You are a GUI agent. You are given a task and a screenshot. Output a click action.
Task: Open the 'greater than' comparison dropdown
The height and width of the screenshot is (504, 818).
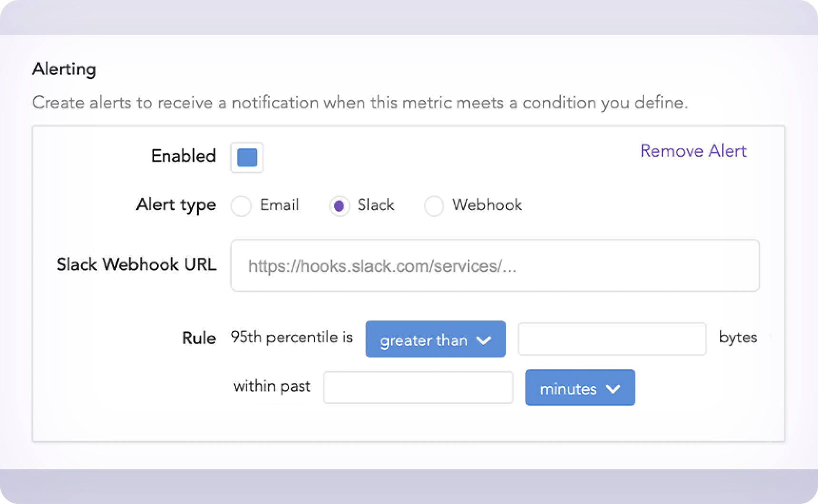(435, 339)
